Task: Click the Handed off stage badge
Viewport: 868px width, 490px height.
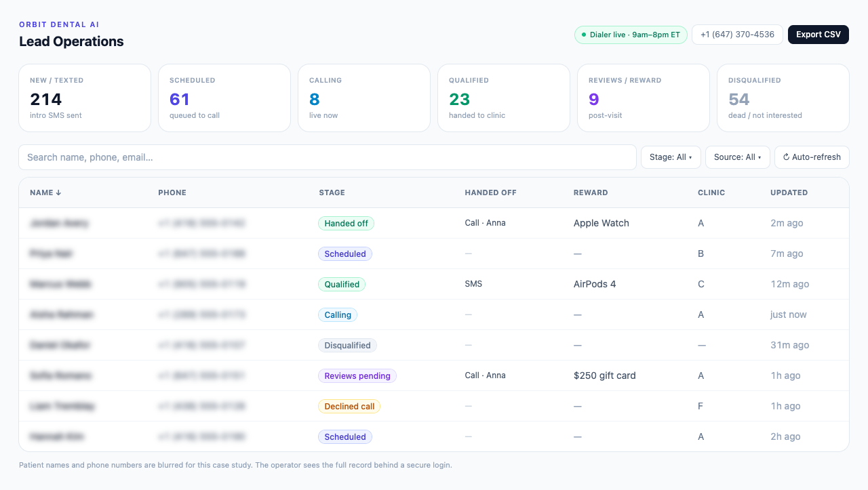Action: [346, 223]
